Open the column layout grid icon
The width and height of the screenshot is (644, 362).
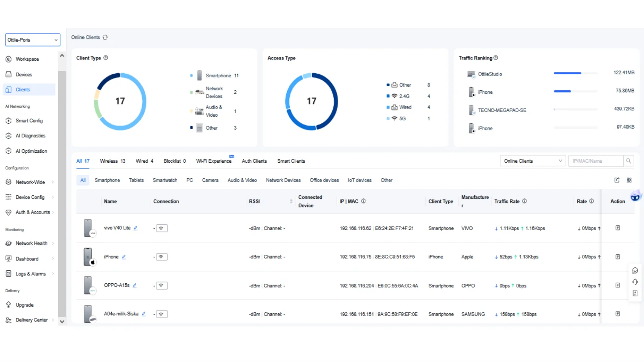coord(629,180)
